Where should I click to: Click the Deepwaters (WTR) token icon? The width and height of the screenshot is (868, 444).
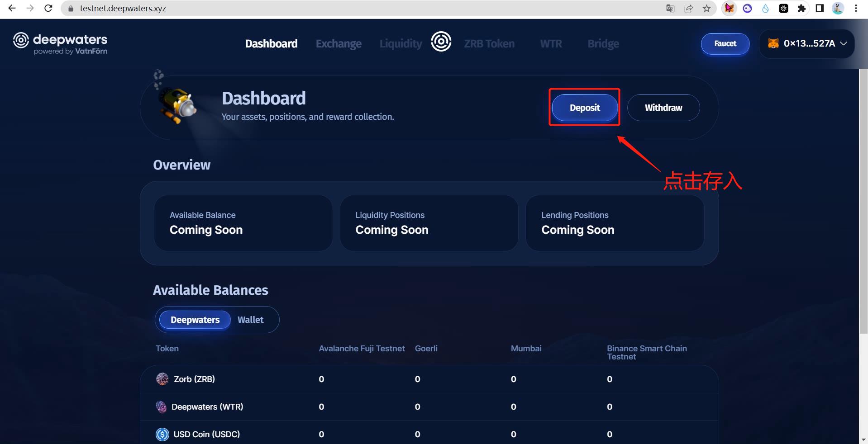(161, 406)
